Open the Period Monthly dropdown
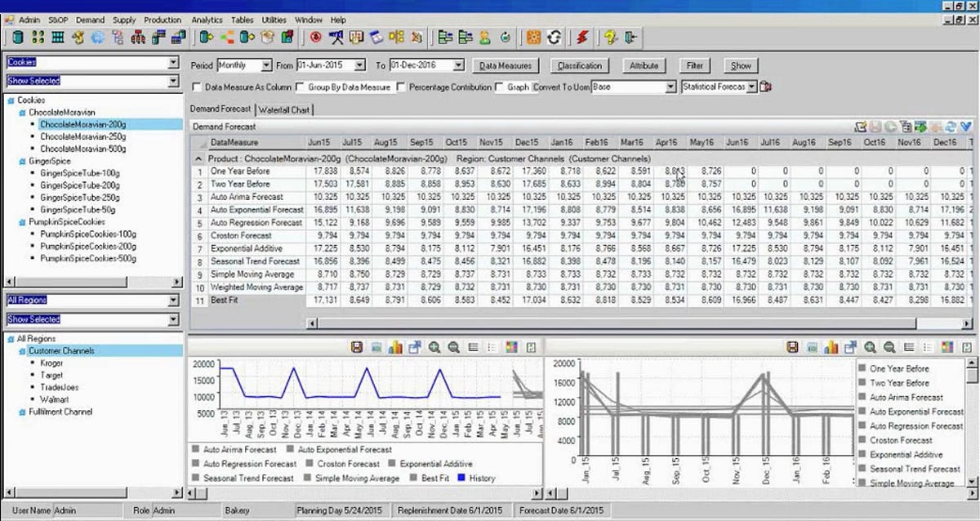 coord(266,65)
